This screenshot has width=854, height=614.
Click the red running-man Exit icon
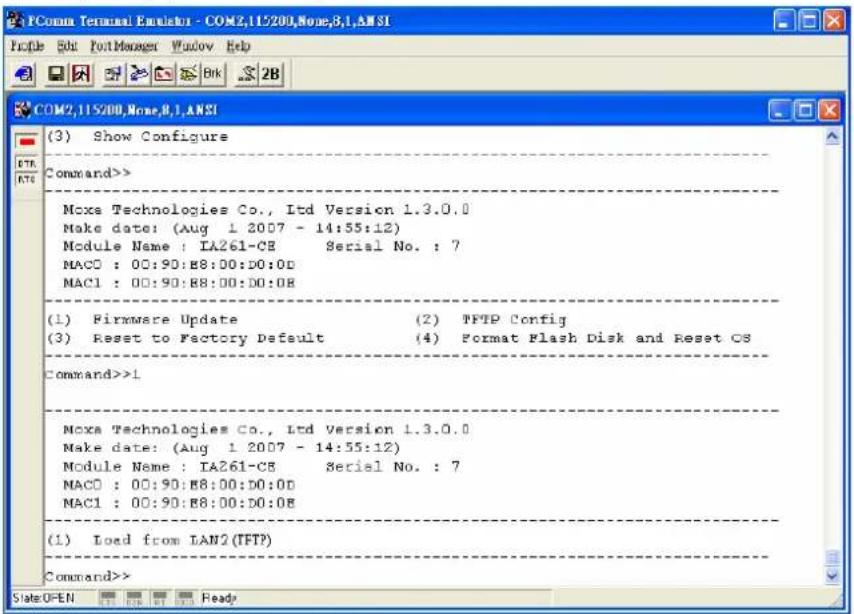pos(81,74)
